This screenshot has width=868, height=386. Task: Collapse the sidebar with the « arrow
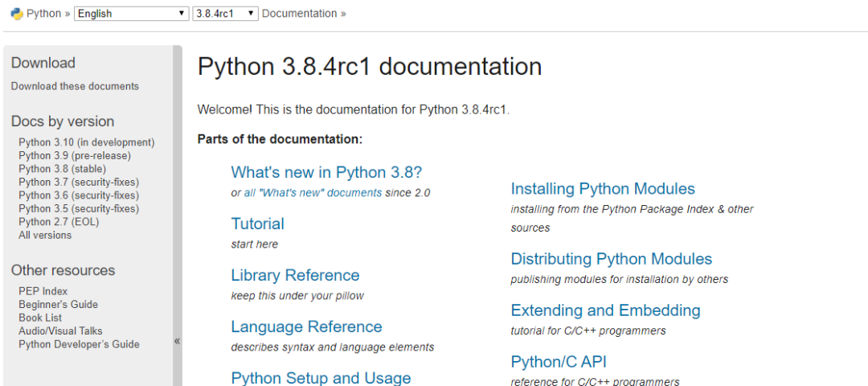[x=177, y=341]
